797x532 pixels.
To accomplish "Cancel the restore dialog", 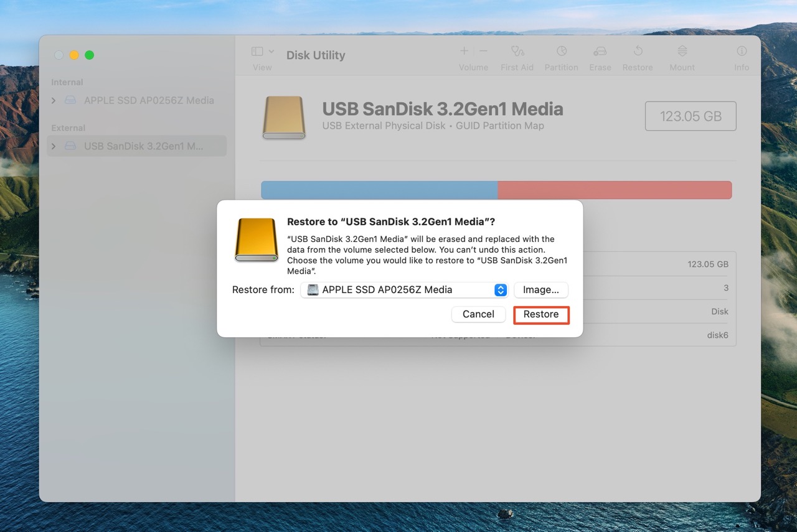I will coord(478,315).
